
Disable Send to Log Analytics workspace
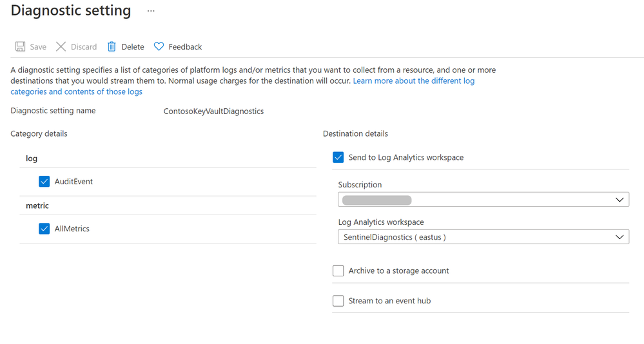point(338,157)
